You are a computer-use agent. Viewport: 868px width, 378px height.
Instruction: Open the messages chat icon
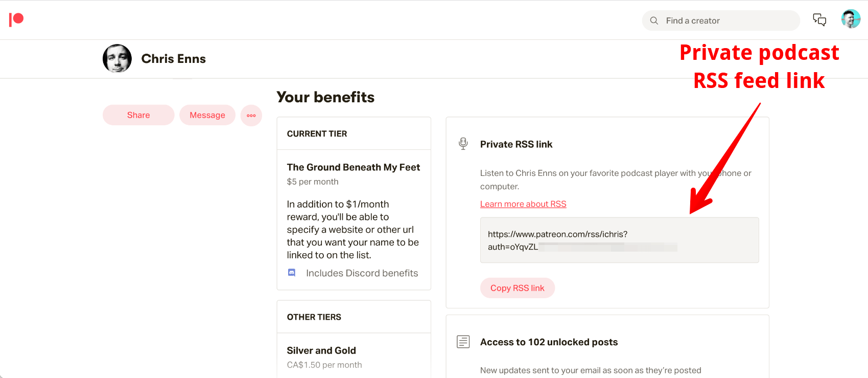click(819, 20)
